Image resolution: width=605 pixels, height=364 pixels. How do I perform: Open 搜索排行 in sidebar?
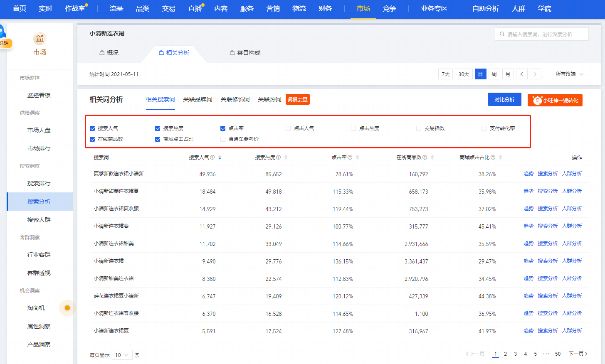[x=39, y=183]
